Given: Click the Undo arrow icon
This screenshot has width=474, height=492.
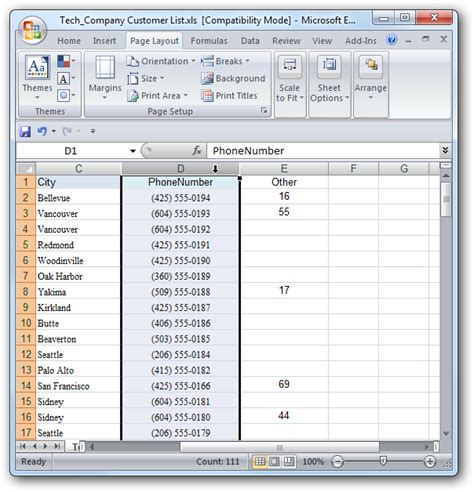Looking at the screenshot, I should (x=42, y=131).
